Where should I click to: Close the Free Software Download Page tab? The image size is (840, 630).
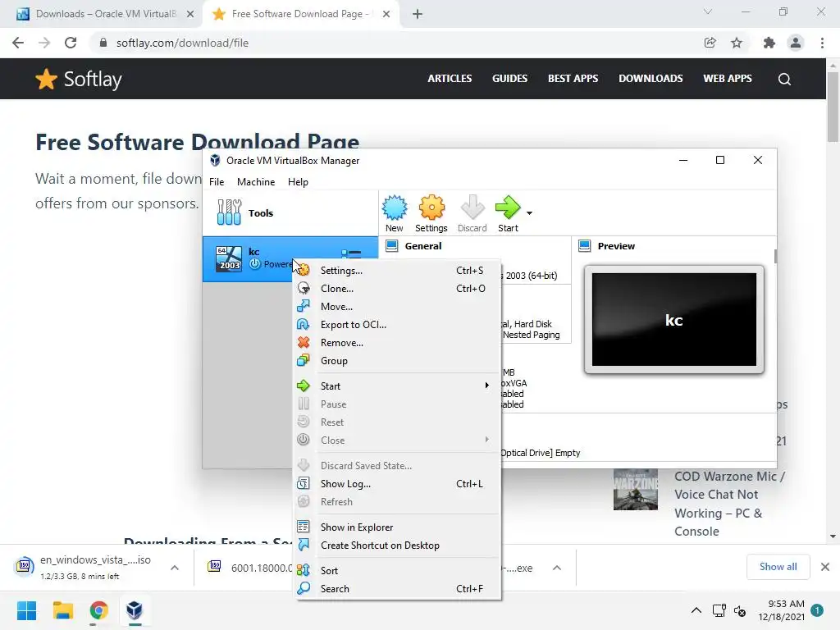(x=386, y=14)
